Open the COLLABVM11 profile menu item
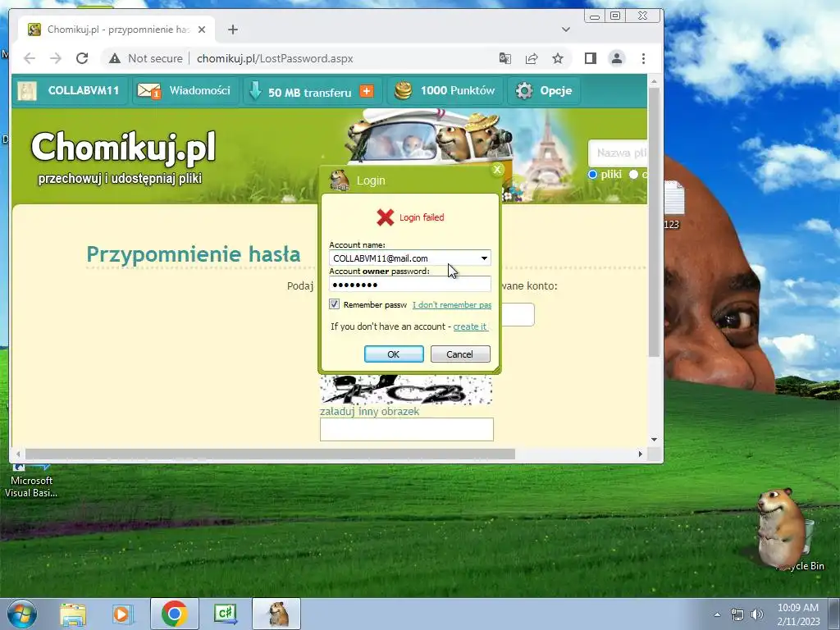The height and width of the screenshot is (630, 840). [x=70, y=90]
